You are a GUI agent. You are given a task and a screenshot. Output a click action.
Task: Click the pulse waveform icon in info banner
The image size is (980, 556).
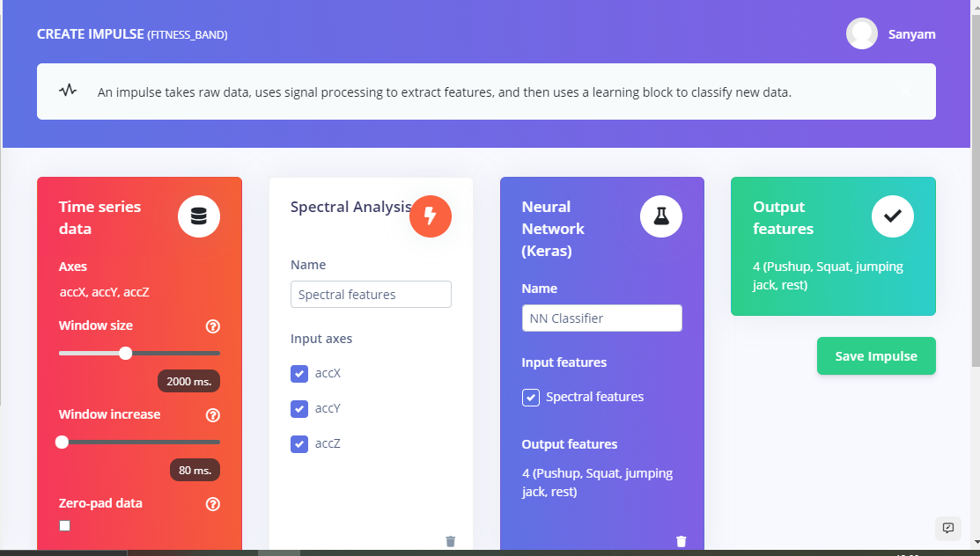point(68,91)
